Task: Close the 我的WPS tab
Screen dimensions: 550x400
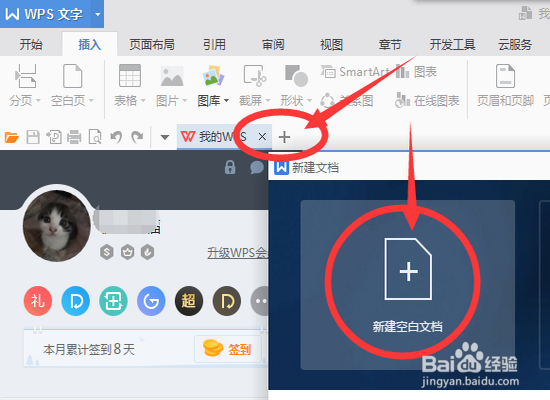Action: tap(262, 137)
